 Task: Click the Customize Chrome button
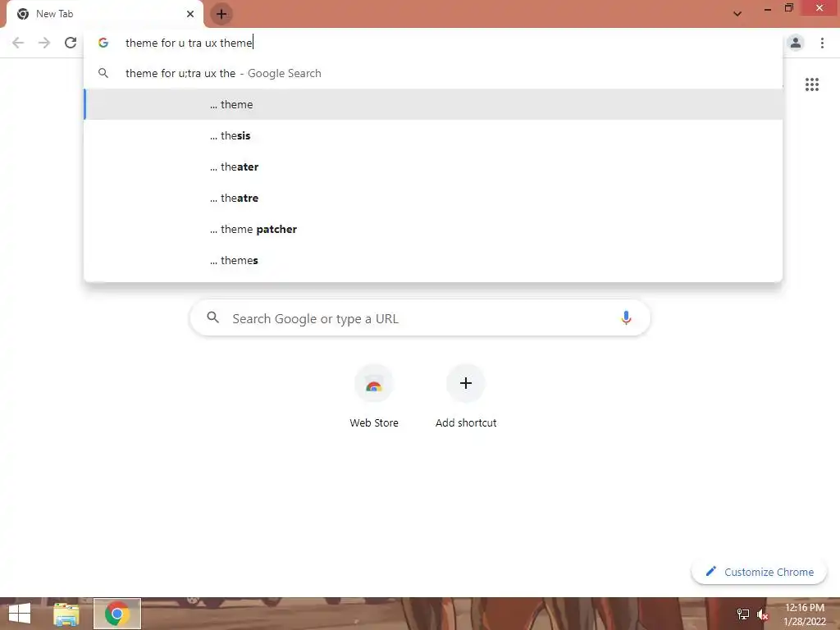759,572
